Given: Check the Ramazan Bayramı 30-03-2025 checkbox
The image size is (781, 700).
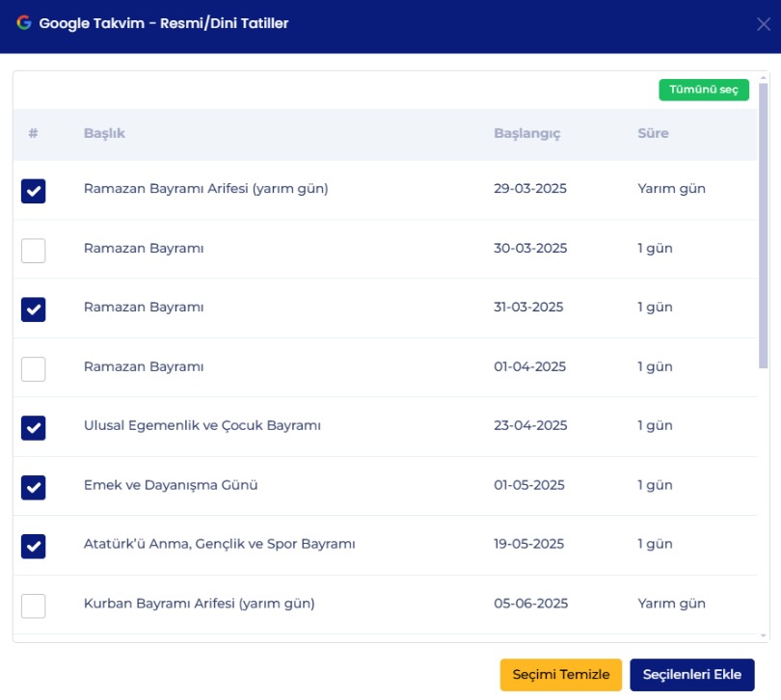Looking at the screenshot, I should [x=34, y=250].
